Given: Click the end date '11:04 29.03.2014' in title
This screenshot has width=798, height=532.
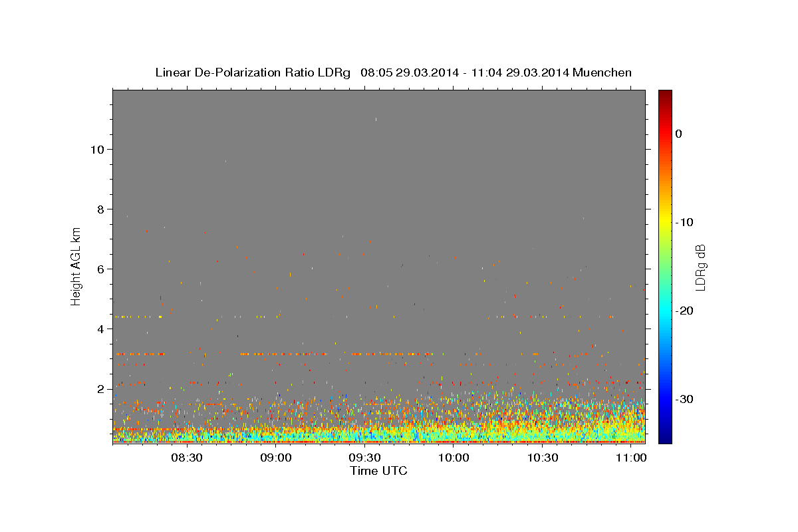Looking at the screenshot, I should pos(520,72).
